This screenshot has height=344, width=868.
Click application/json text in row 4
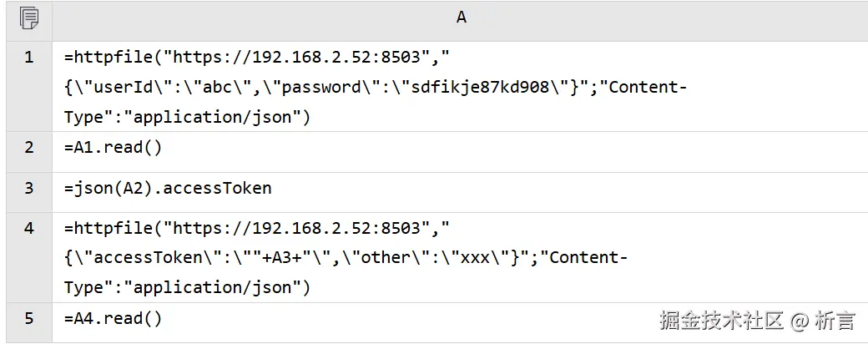click(x=211, y=287)
